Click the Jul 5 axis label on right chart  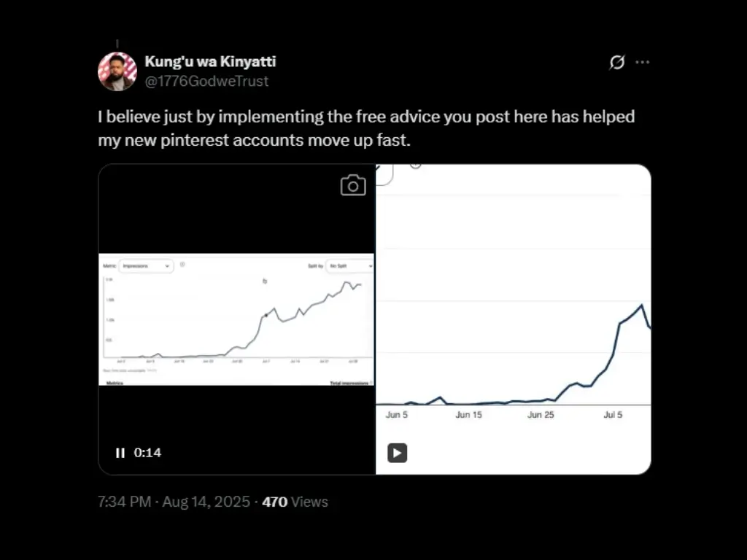(x=613, y=415)
